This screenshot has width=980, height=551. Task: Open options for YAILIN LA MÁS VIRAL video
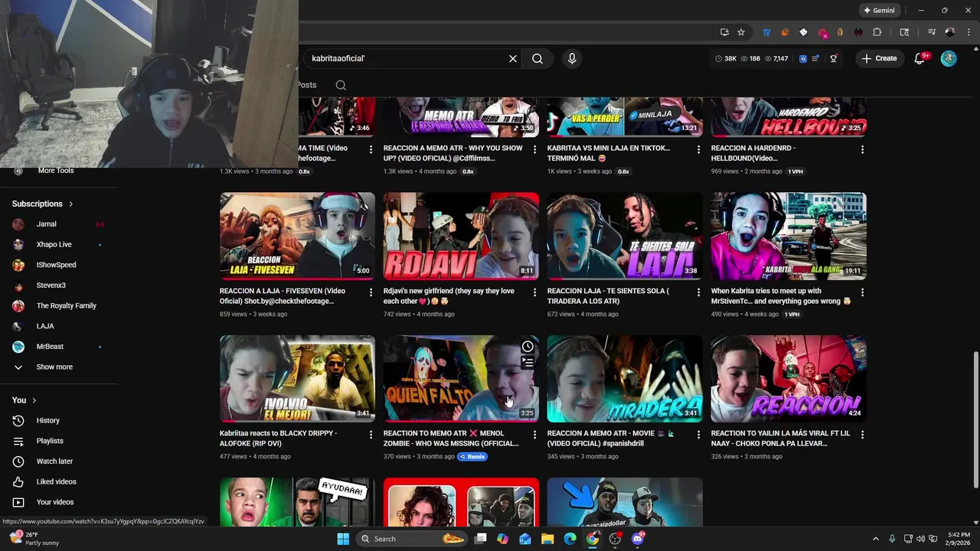[862, 435]
